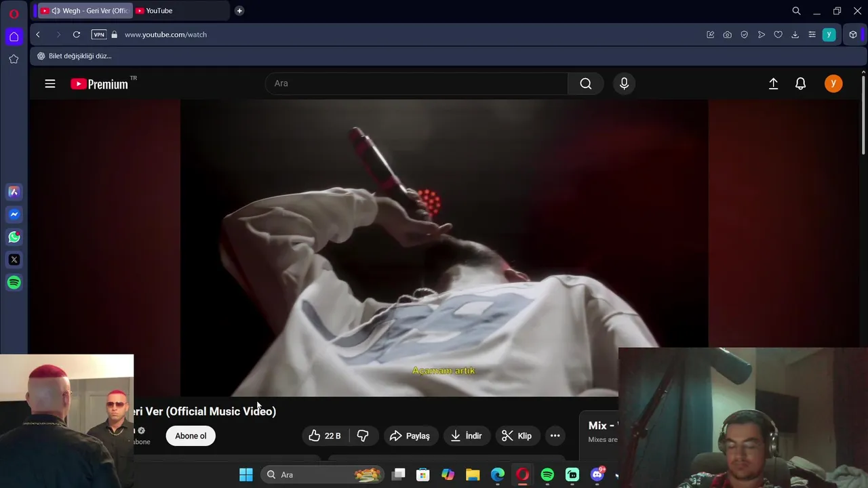The height and width of the screenshot is (488, 868).
Task: Open Copilot from the taskbar
Action: [448, 474]
